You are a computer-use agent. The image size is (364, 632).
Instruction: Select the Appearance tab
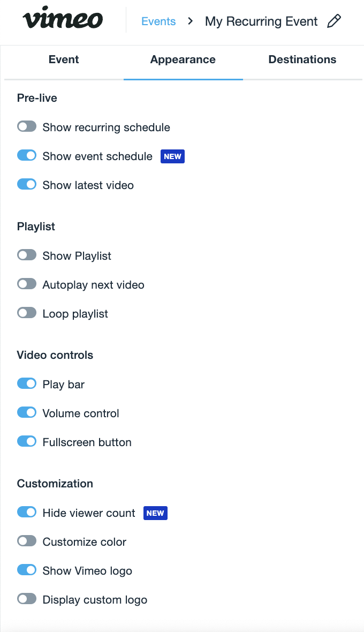tap(183, 59)
